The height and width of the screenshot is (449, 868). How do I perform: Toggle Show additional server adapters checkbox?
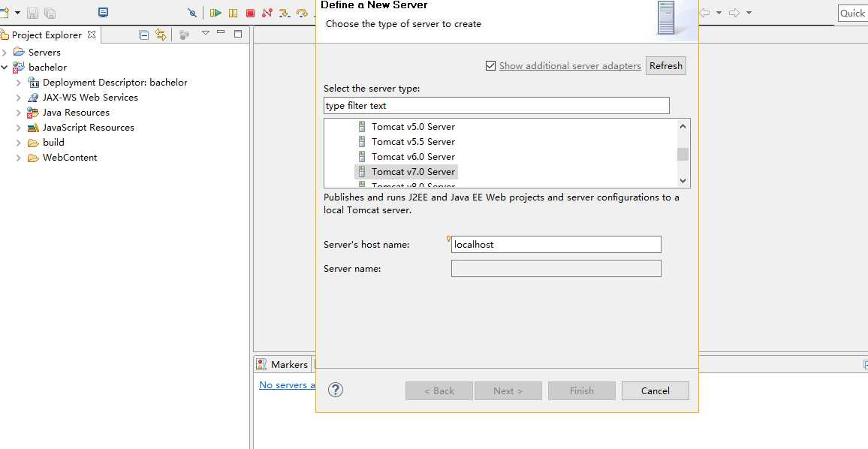tap(490, 66)
